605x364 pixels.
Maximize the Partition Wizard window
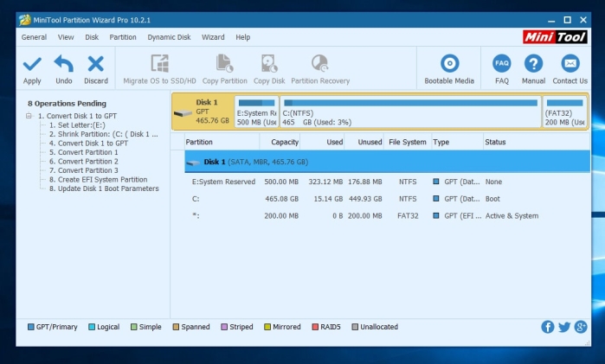coord(567,20)
